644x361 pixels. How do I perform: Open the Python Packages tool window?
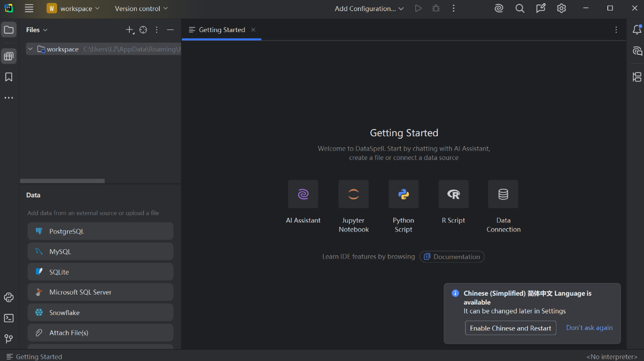click(9, 297)
